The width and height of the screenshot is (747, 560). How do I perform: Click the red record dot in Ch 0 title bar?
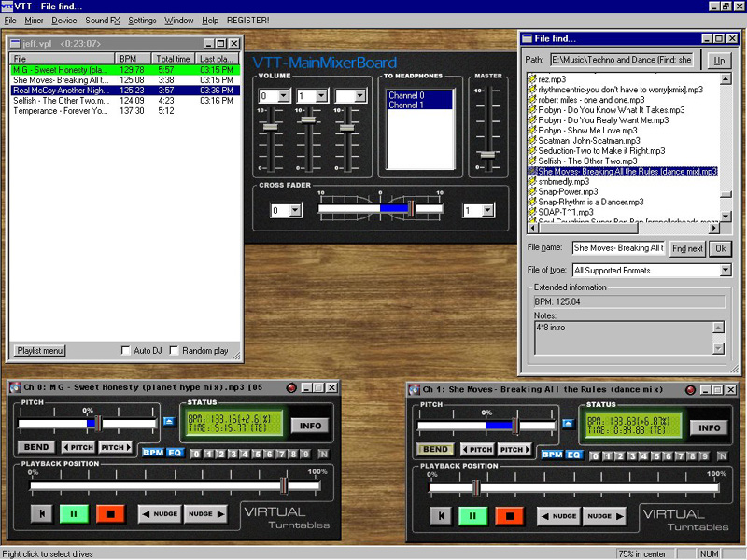pos(291,387)
